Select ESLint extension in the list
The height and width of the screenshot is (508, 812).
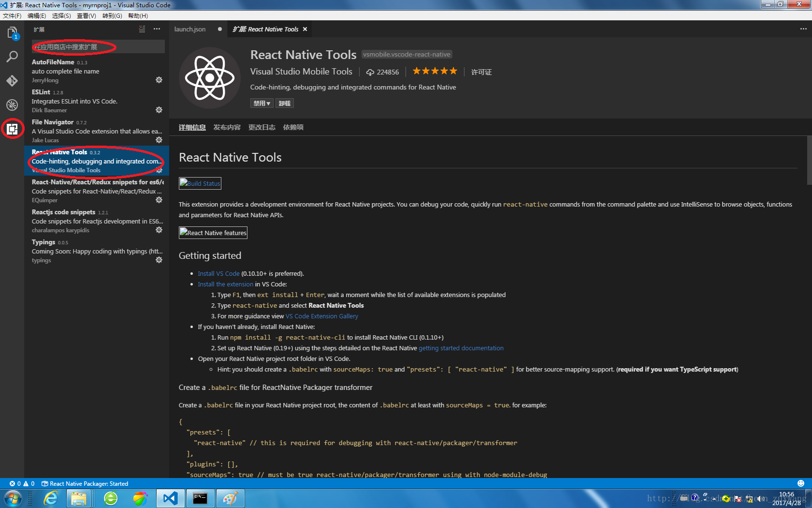click(x=97, y=101)
